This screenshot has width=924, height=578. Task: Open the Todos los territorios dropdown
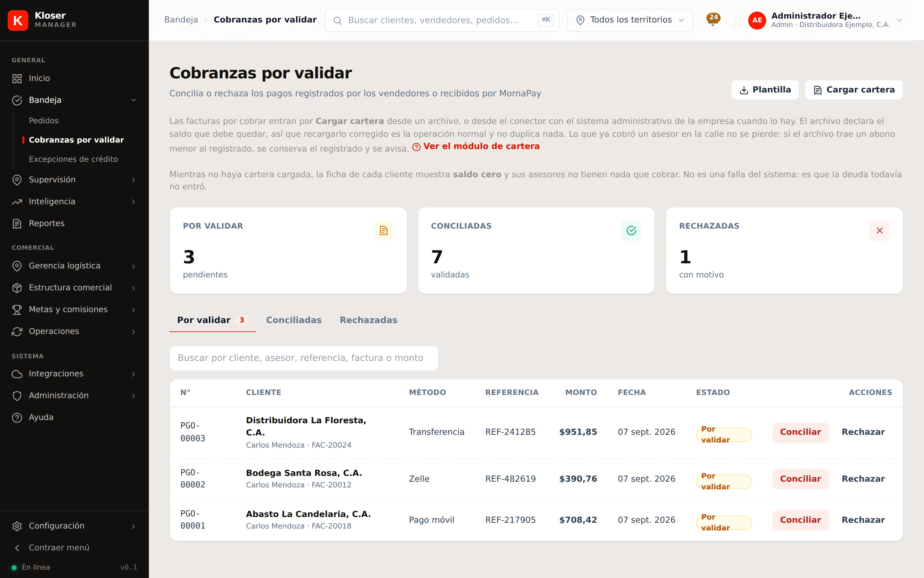point(630,20)
